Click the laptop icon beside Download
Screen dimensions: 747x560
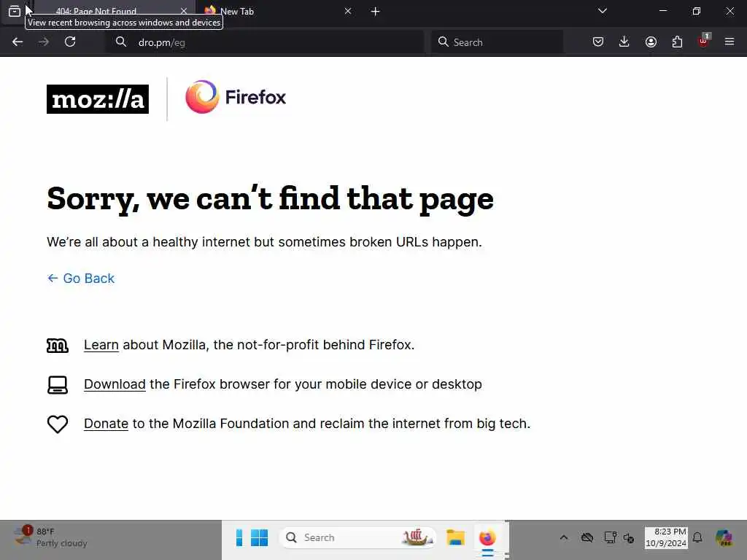[x=57, y=385]
